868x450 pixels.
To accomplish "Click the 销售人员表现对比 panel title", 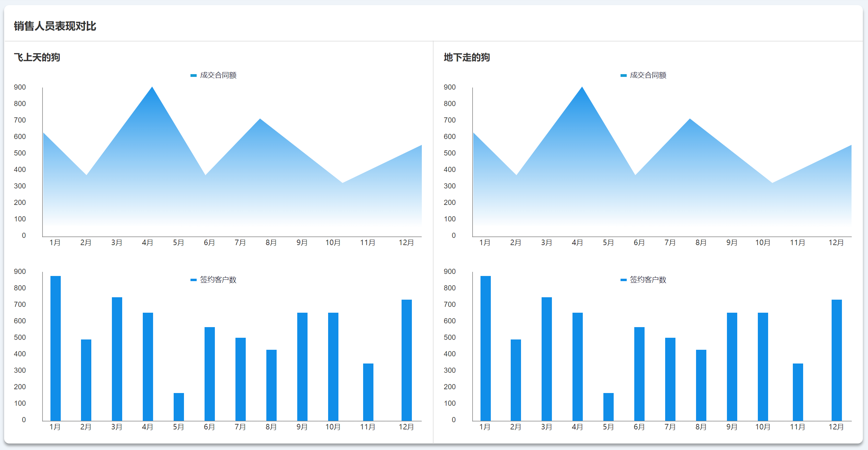I will (x=55, y=26).
